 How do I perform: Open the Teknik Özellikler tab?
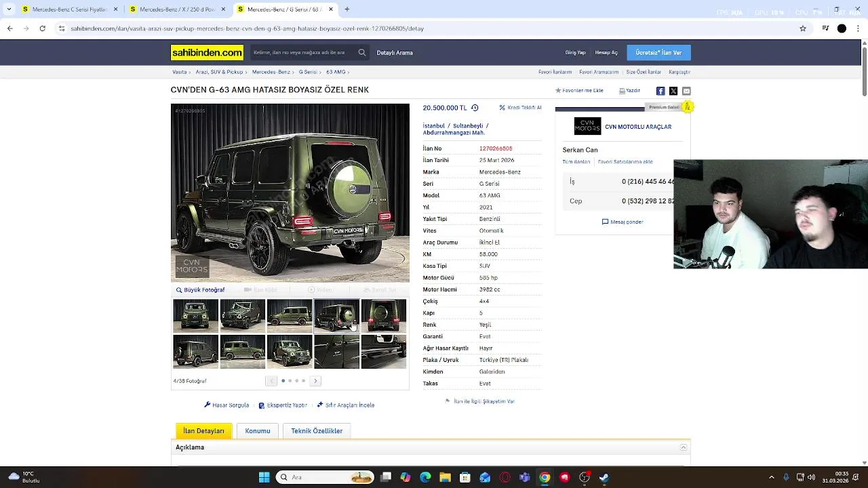coord(317,431)
